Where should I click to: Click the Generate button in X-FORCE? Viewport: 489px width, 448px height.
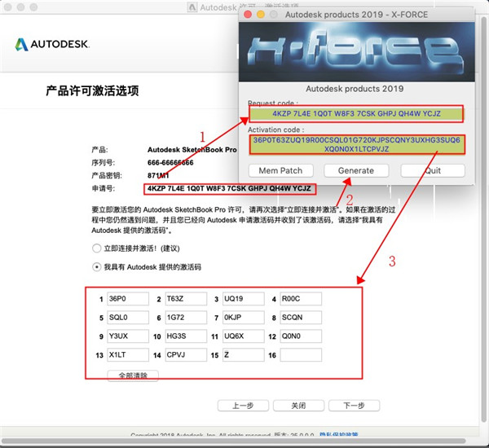356,170
